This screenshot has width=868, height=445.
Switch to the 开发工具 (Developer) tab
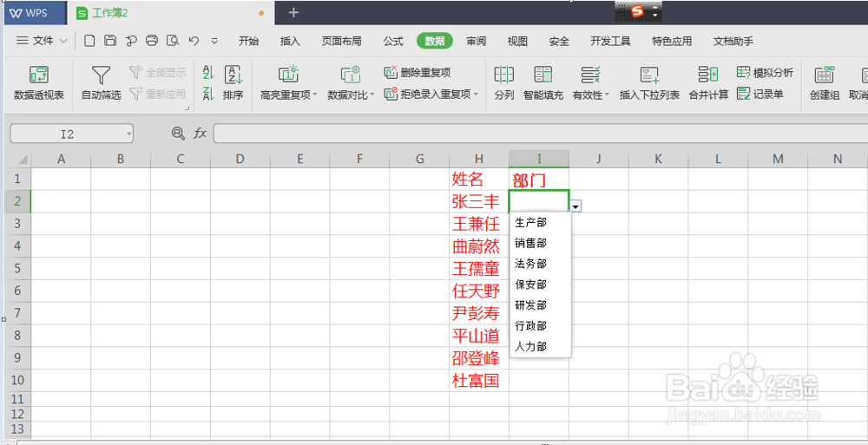coord(610,41)
